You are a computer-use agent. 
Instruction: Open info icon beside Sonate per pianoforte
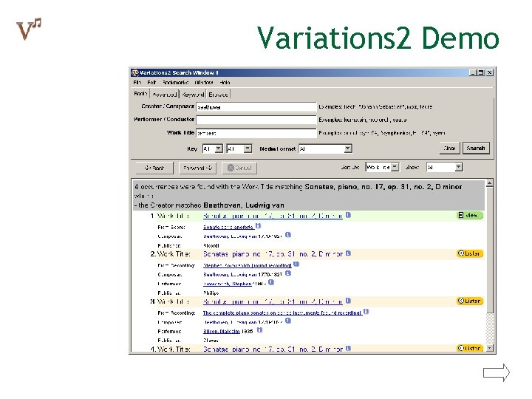pyautogui.click(x=258, y=225)
